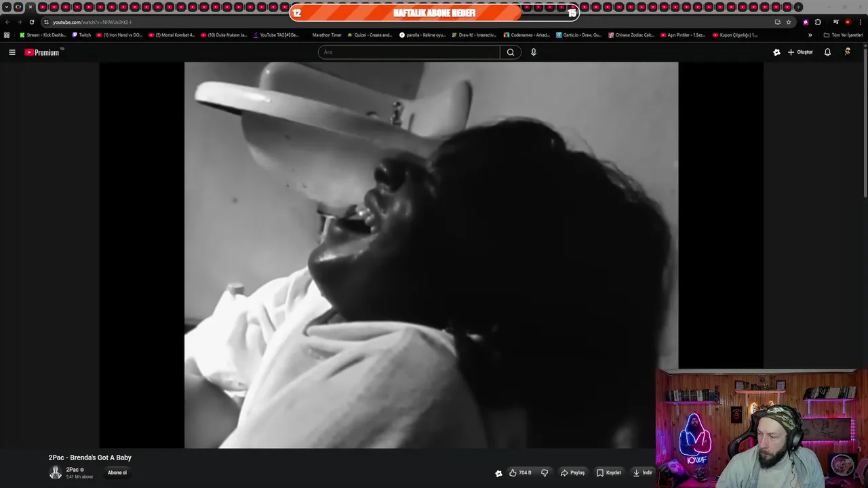Bookmark this page with the star icon
The image size is (868, 488).
click(789, 22)
